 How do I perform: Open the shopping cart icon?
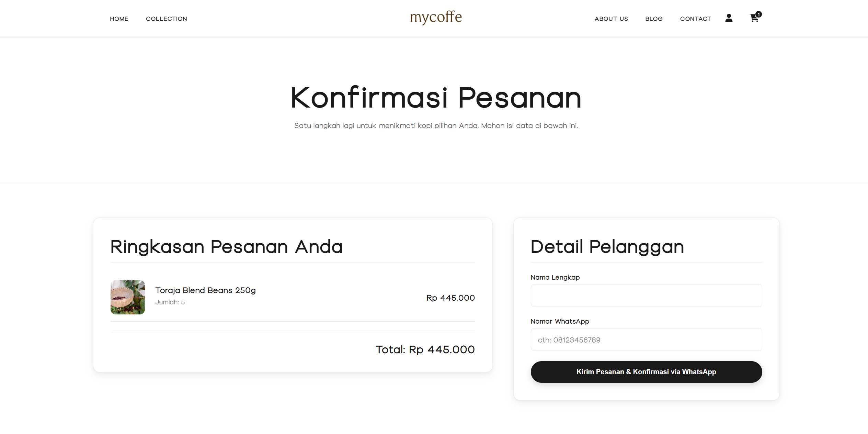(x=754, y=18)
